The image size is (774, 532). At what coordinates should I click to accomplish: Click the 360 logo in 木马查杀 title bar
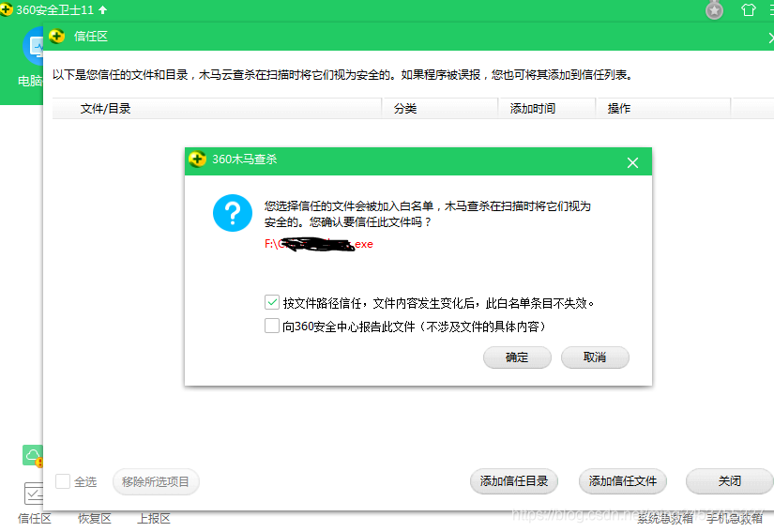click(197, 159)
